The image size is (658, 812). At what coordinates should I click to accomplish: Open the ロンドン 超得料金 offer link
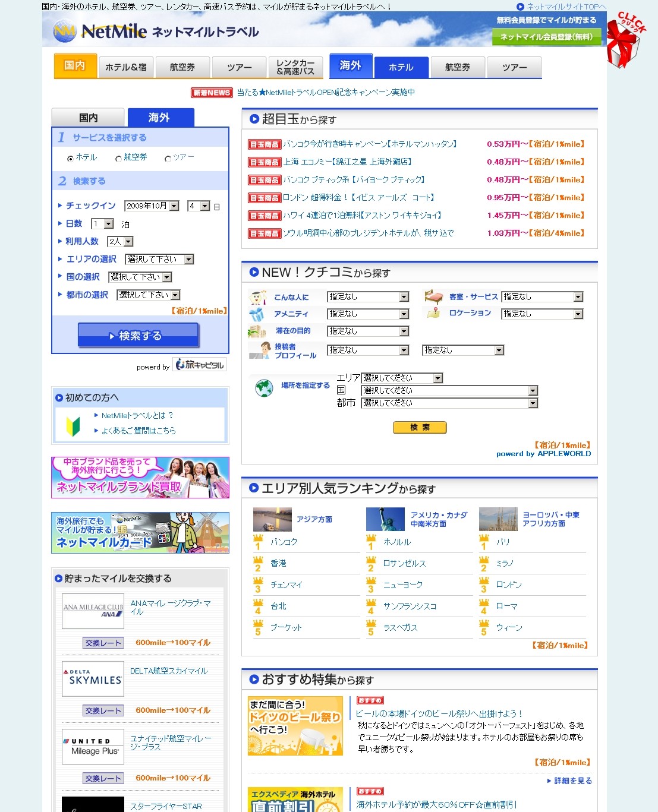358,198
